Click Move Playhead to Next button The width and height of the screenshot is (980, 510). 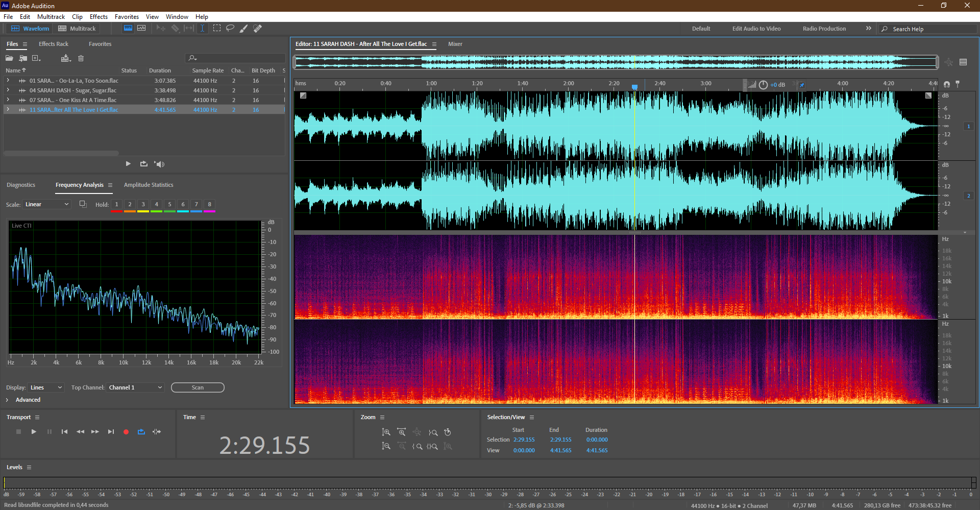point(111,432)
